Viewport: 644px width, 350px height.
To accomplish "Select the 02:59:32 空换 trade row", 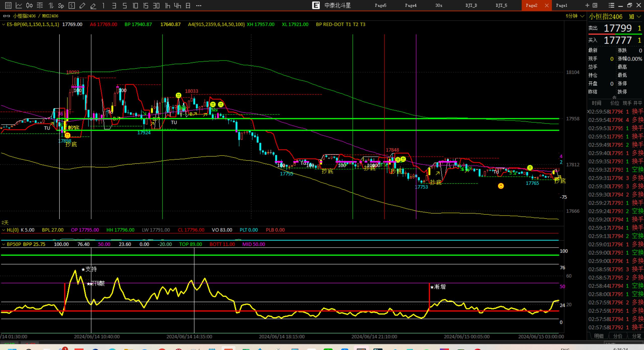I will 616,169.
